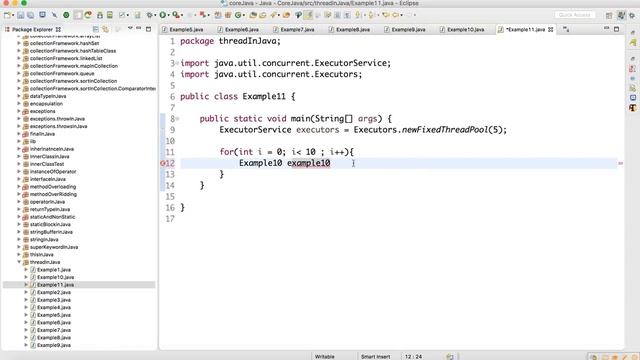Open the New wizard dropdown arrow
The image size is (640, 360).
[13, 16]
